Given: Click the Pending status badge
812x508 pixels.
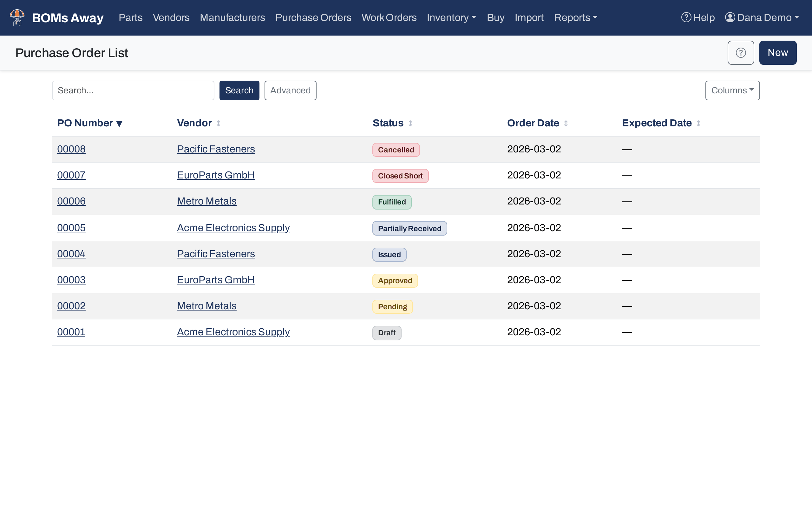Looking at the screenshot, I should click(393, 307).
